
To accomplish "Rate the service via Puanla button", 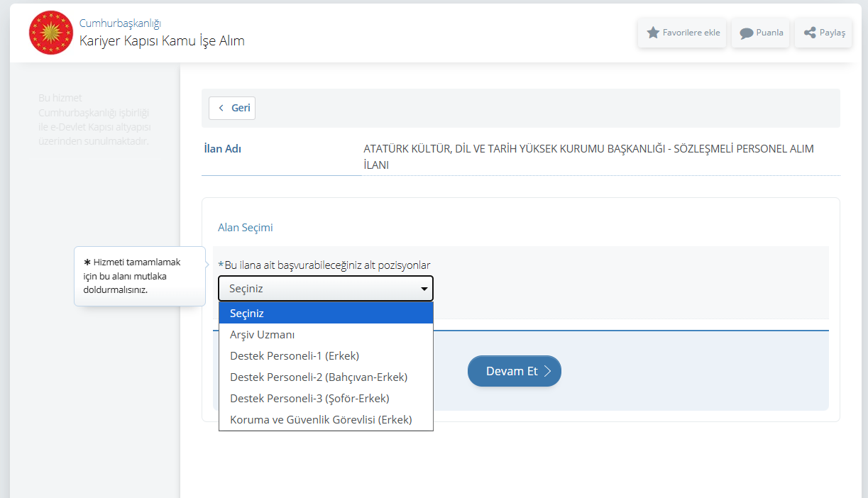I will click(x=761, y=33).
